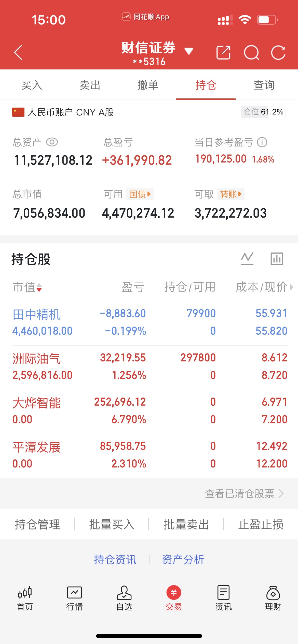Open the 持仓资讯 link
The image size is (298, 644).
coord(115,560)
